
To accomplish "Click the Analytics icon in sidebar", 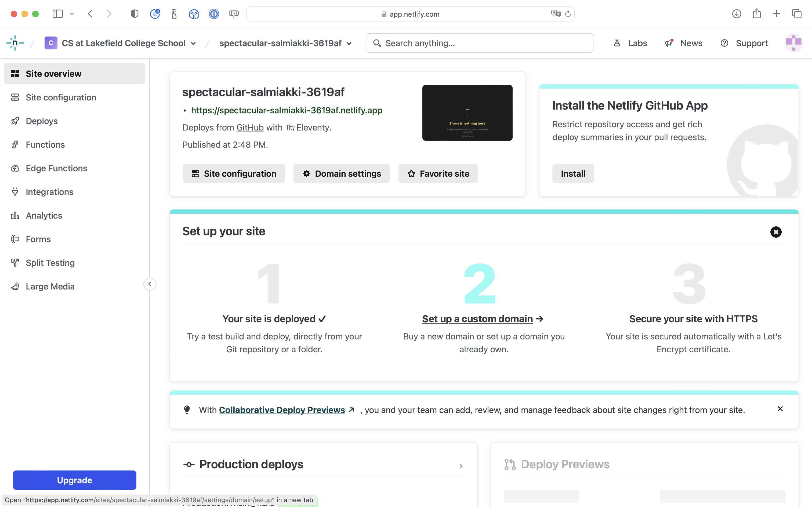I will click(16, 215).
